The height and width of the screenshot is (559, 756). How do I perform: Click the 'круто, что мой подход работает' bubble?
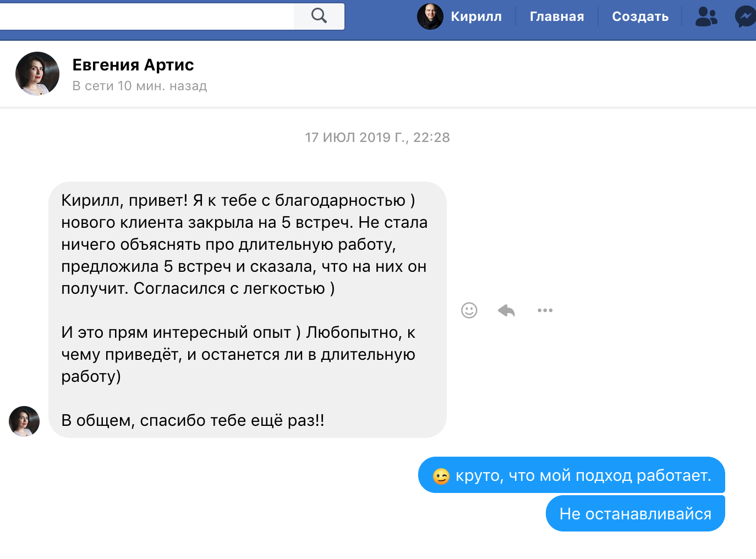[583, 475]
